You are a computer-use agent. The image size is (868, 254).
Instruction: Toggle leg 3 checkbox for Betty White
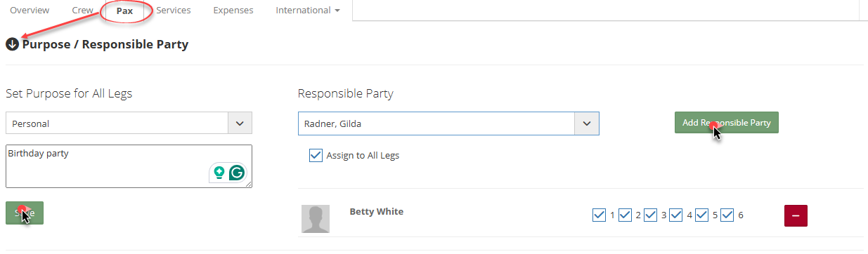point(651,215)
